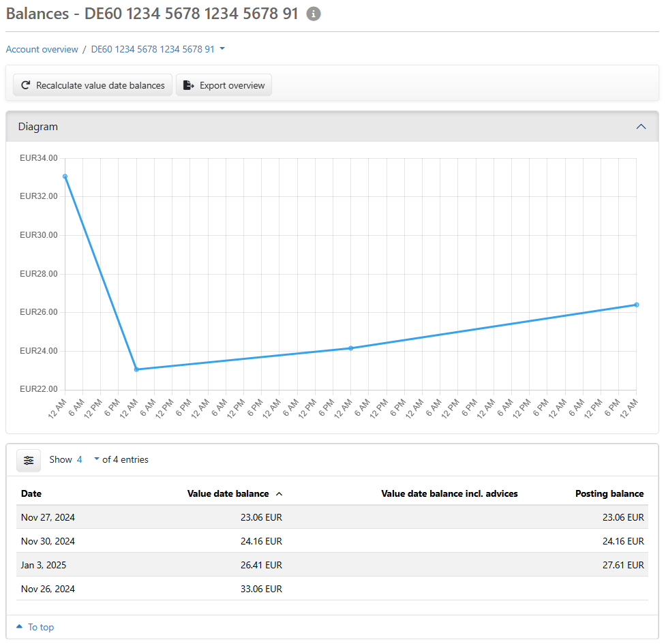Click the lowest chart data point near EUR23

point(136,369)
